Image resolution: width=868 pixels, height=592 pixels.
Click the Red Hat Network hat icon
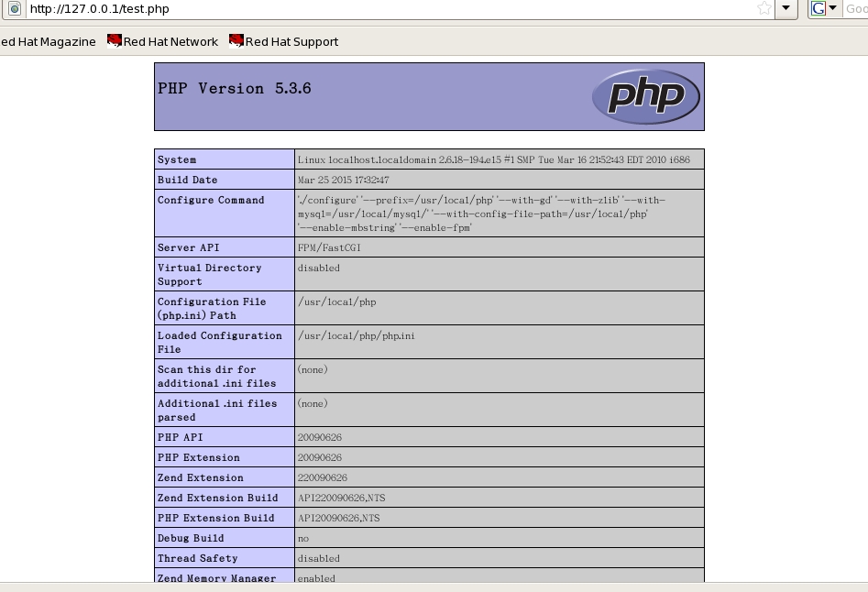tap(114, 41)
